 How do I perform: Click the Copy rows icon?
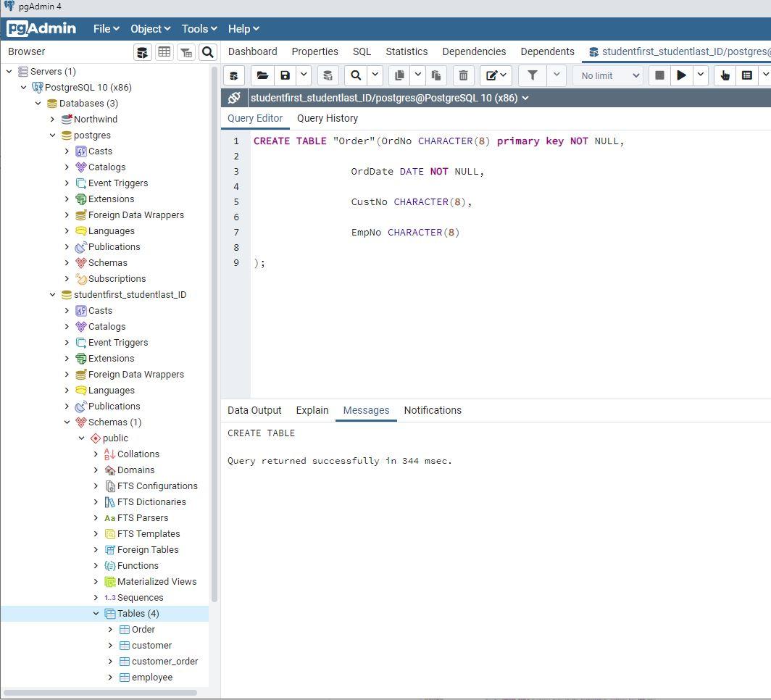399,75
